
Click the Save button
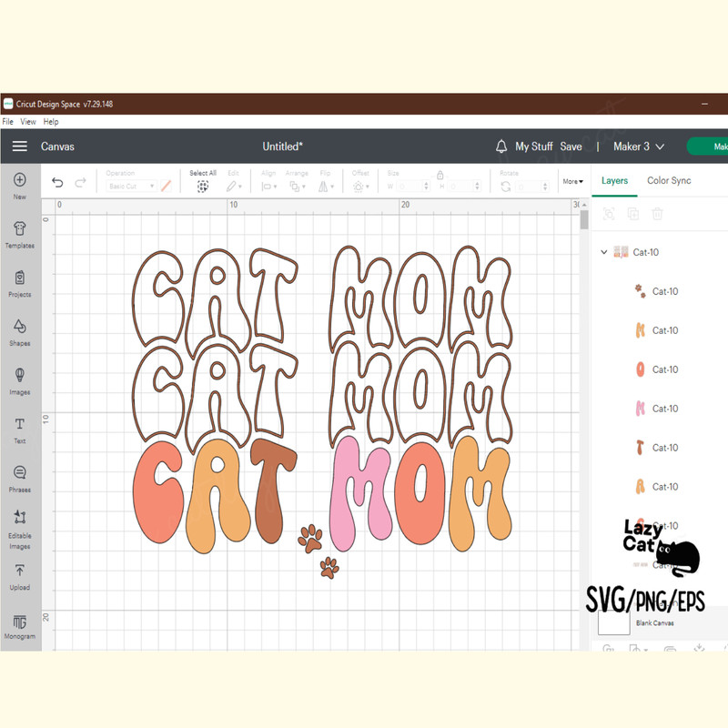pos(571,147)
